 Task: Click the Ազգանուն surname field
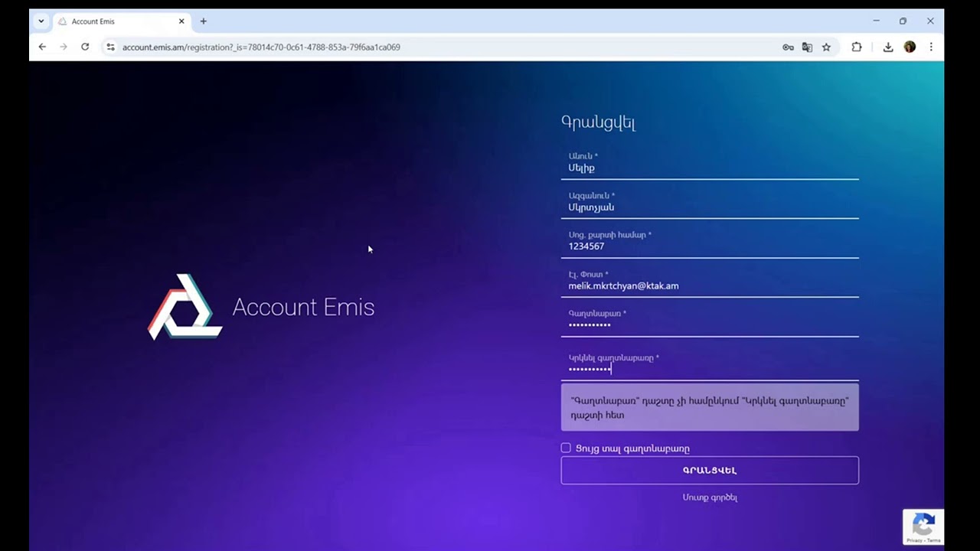pyautogui.click(x=710, y=203)
